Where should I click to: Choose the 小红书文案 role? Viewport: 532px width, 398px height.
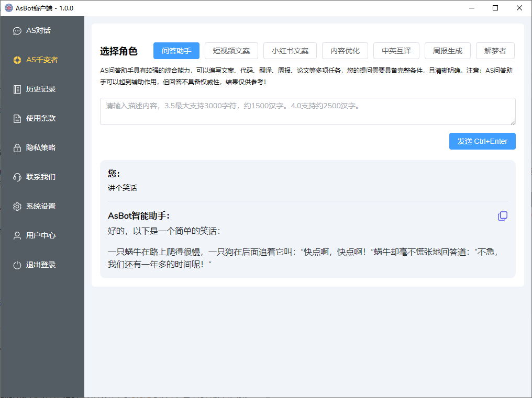tap(290, 51)
